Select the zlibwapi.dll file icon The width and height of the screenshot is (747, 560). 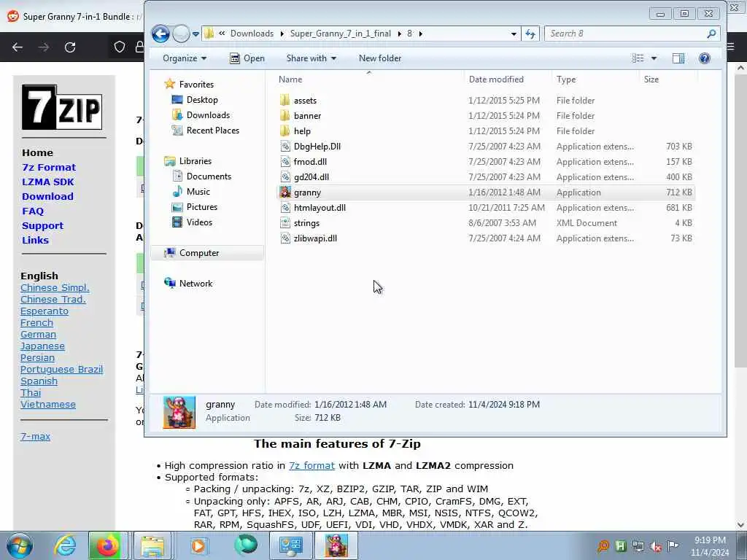(x=285, y=238)
